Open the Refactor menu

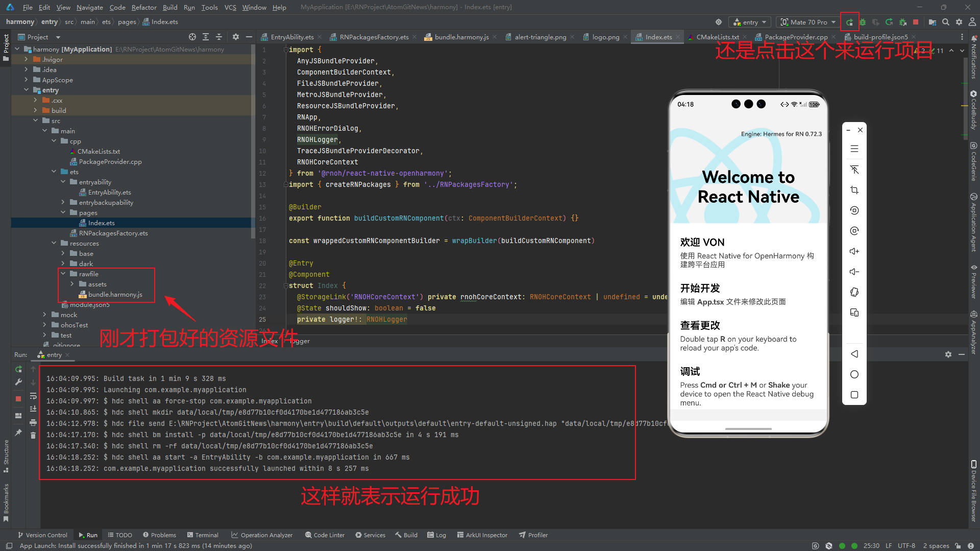coord(144,7)
